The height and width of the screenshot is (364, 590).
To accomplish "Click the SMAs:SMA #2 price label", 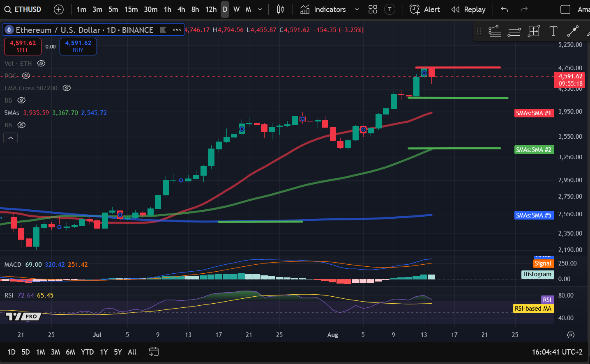I will (534, 149).
